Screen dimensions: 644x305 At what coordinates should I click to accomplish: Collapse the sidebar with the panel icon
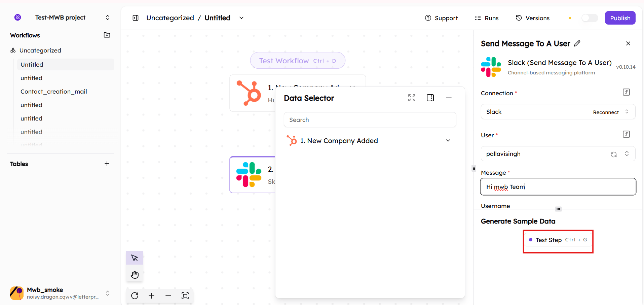tap(136, 18)
